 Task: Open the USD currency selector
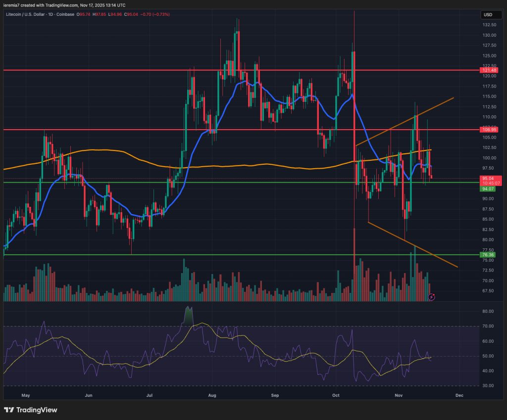click(x=491, y=15)
